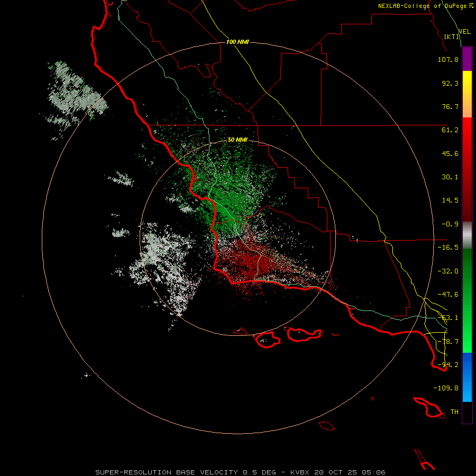The height and width of the screenshot is (476, 476).
Task: Click the -78.7 legend value
Action: [448, 342]
